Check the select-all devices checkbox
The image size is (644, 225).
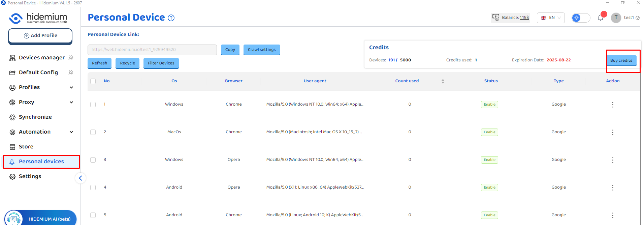click(x=93, y=81)
